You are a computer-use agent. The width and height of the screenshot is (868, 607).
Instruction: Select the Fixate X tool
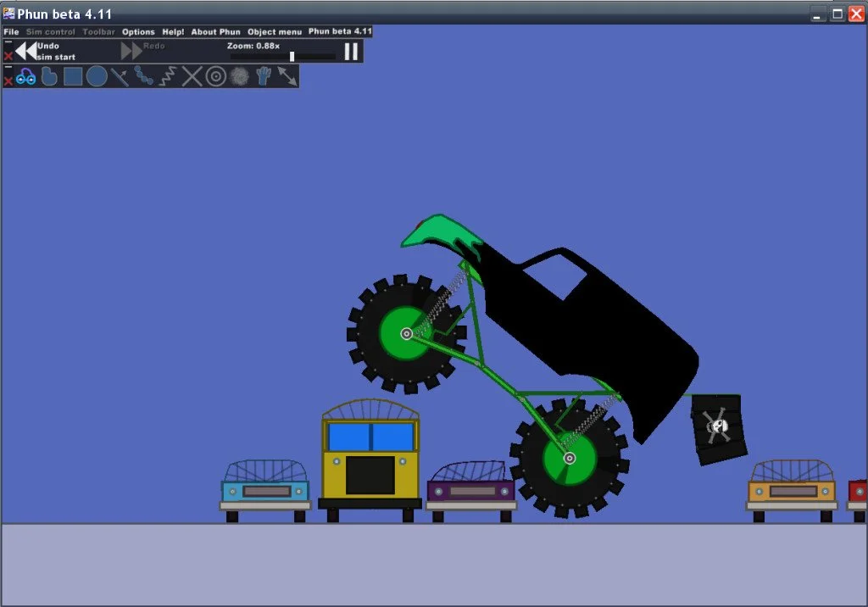point(192,76)
